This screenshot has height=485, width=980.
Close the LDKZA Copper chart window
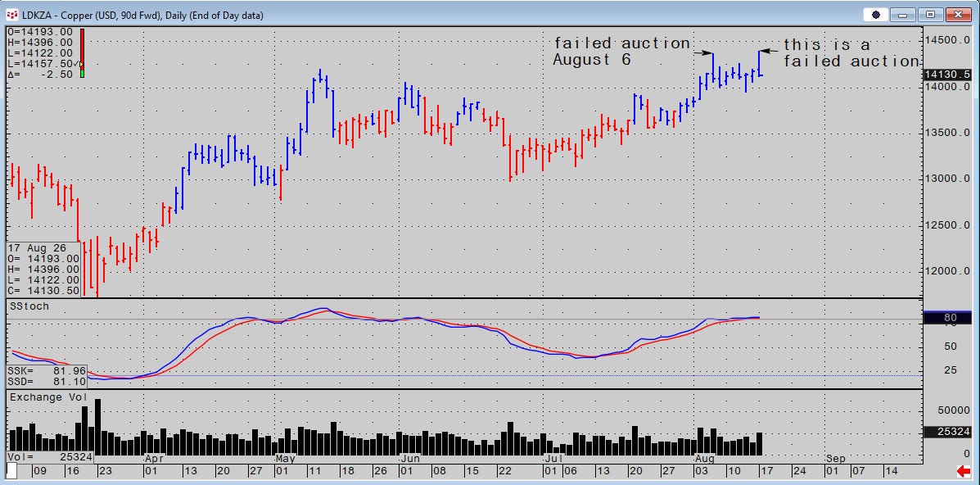960,15
